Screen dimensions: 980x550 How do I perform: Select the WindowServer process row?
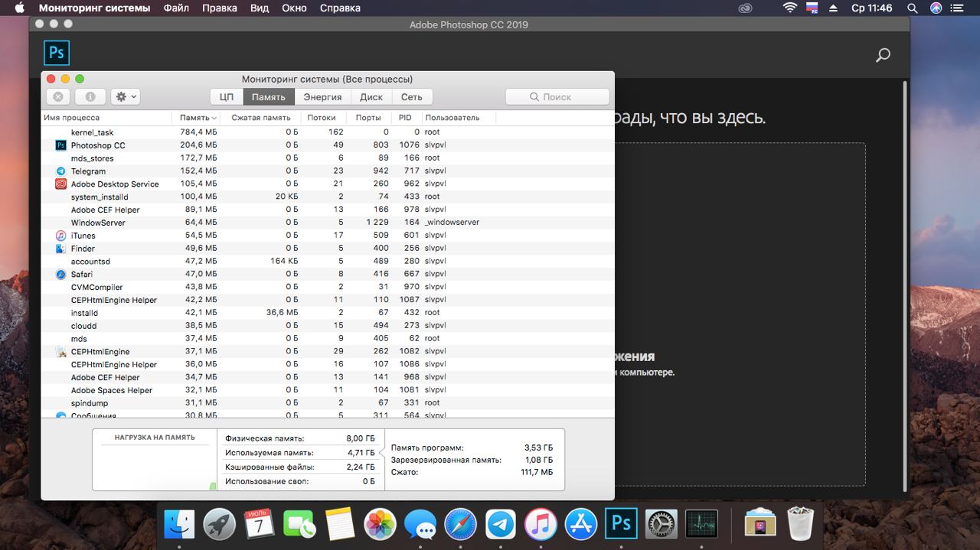pyautogui.click(x=328, y=223)
